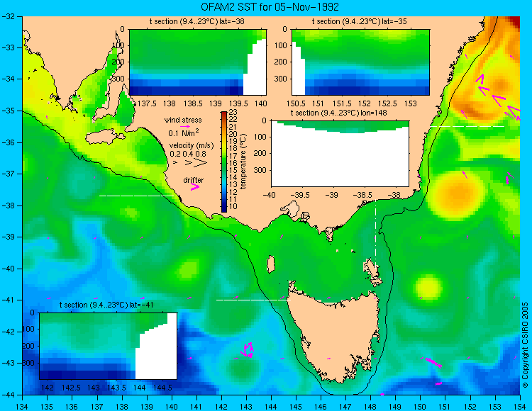The image size is (532, 411).
Task: Click the '154' longitude axis label
Action: pyautogui.click(x=520, y=406)
